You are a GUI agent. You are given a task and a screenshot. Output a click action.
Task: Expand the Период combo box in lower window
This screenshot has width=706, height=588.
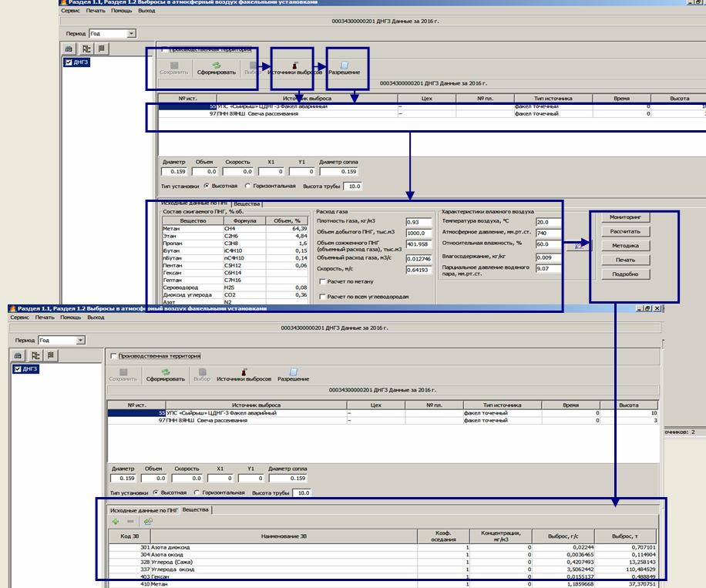pyautogui.click(x=80, y=340)
